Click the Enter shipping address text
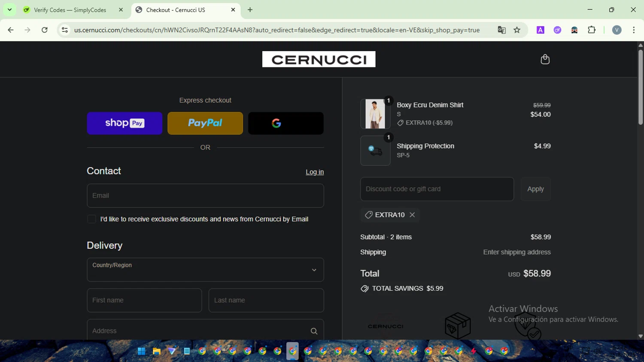 pyautogui.click(x=517, y=252)
